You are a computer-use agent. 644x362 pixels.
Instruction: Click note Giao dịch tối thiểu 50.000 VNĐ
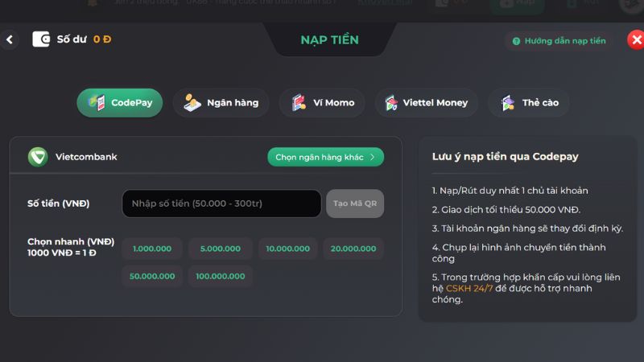point(506,210)
